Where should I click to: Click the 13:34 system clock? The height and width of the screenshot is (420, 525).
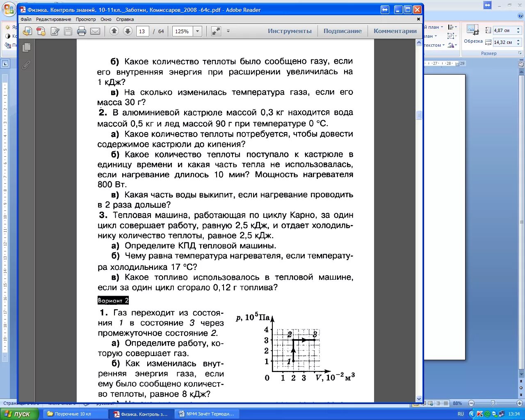514,414
